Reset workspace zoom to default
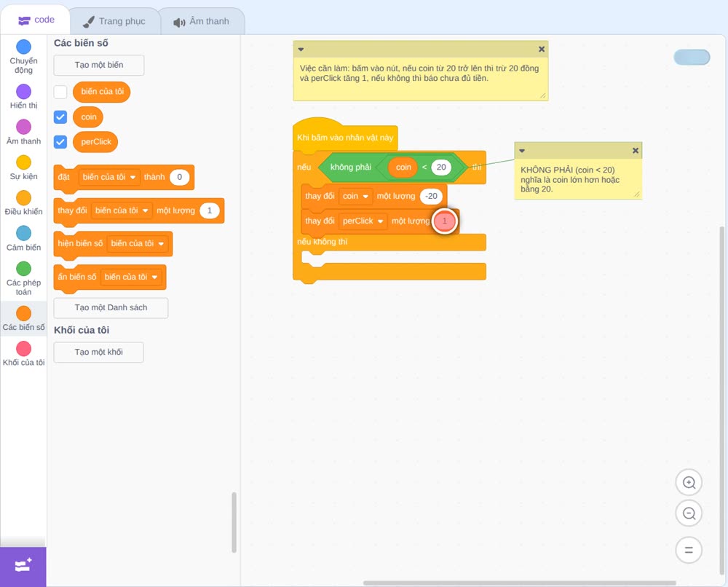The height and width of the screenshot is (587, 728). 689,550
